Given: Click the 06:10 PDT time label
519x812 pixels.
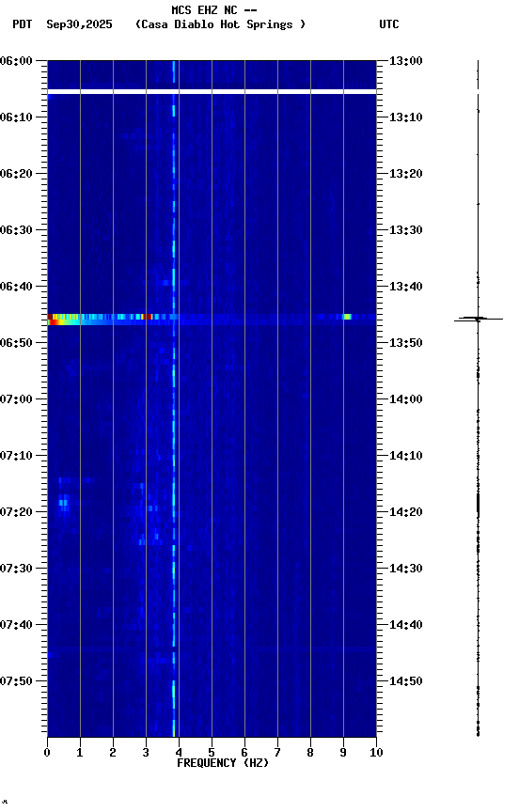Looking at the screenshot, I should point(16,117).
